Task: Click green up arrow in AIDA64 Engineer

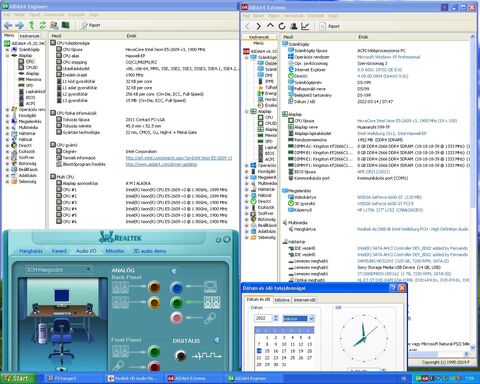Action: tap(32, 25)
